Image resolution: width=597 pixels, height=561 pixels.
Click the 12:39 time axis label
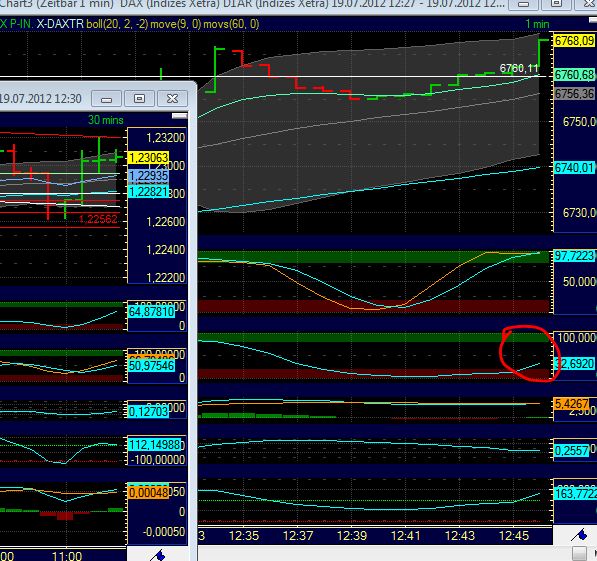tap(352, 536)
